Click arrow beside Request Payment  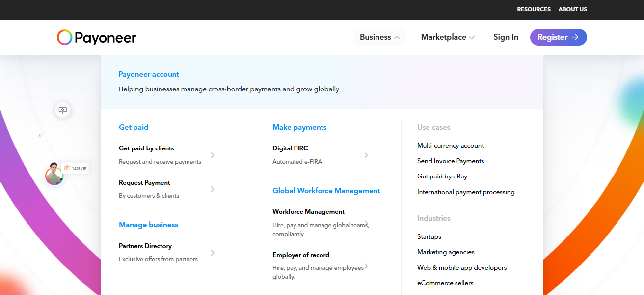[213, 189]
